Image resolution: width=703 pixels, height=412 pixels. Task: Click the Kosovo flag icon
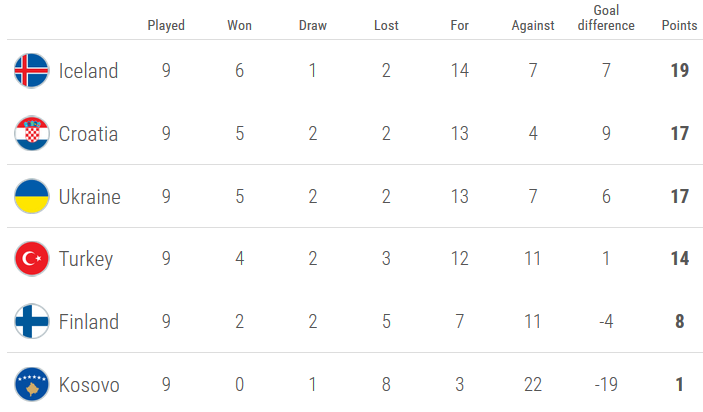click(32, 385)
